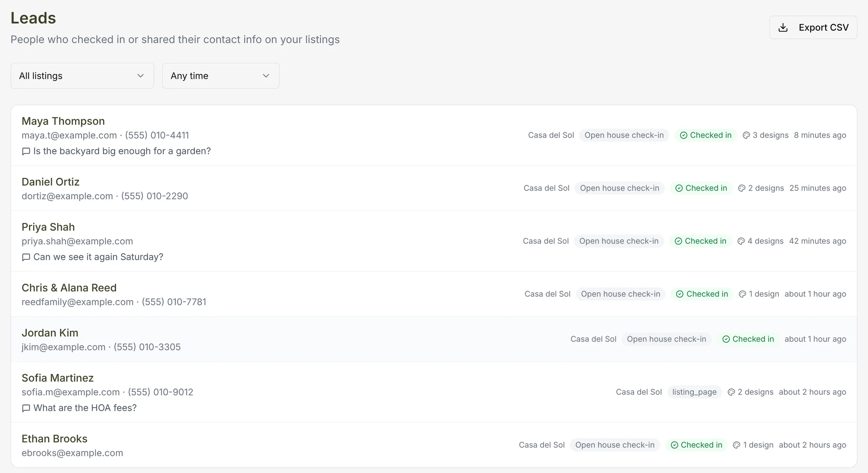Screen dimensions: 868x473
Task: Click Ethan Brooks name
Action: point(54,439)
